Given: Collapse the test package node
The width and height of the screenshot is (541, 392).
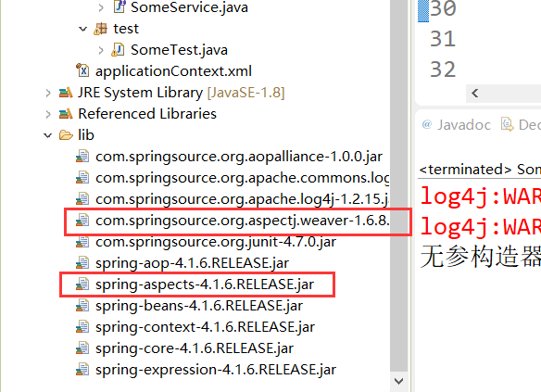Looking at the screenshot, I should pos(82,29).
